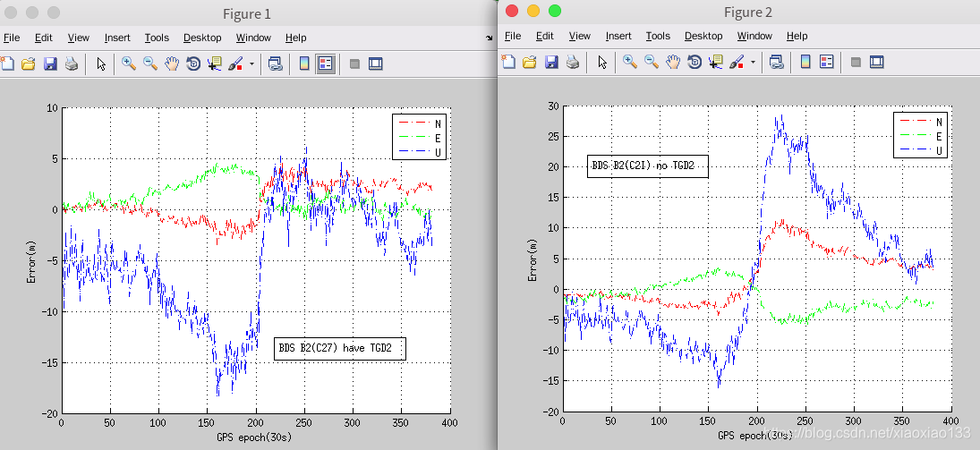Activate Zoom In tool in Figure 2
This screenshot has height=450, width=980.
tap(630, 61)
